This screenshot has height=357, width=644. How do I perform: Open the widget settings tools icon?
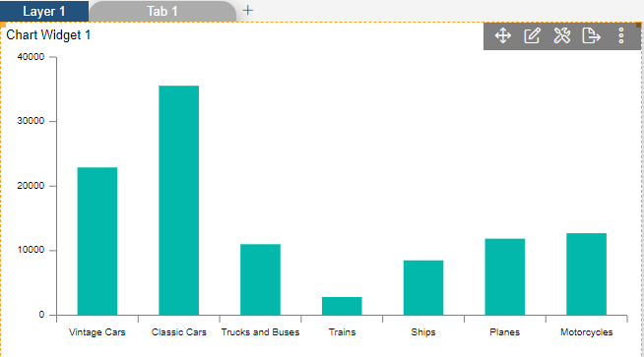[562, 35]
